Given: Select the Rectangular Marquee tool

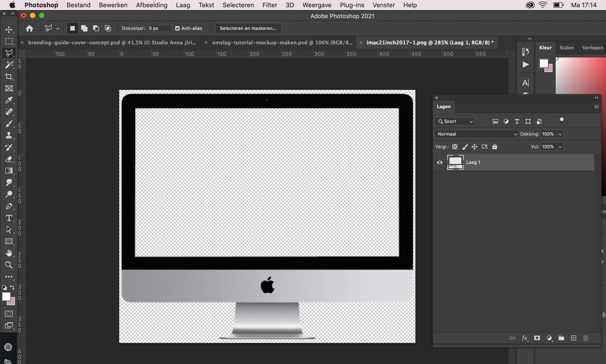Looking at the screenshot, I should [9, 41].
